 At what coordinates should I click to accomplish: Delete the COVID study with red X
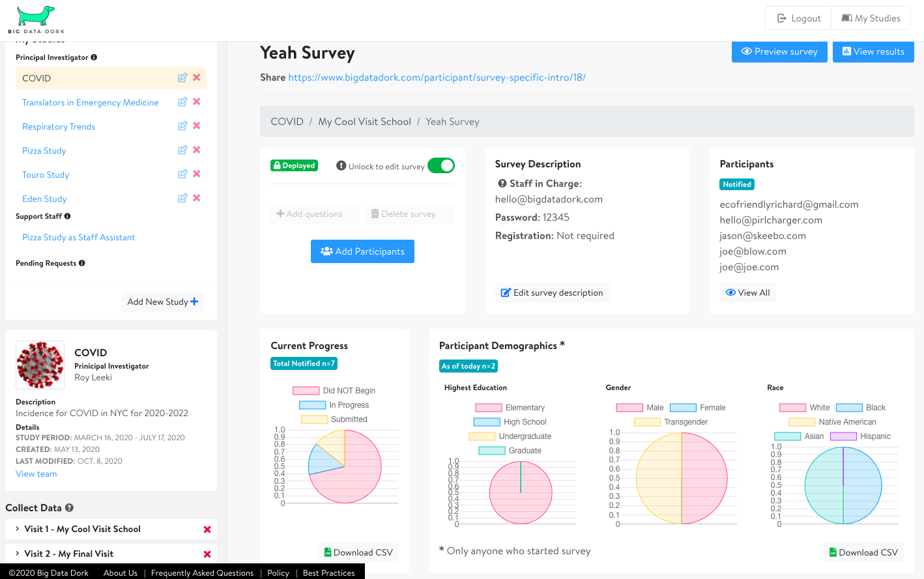point(197,78)
